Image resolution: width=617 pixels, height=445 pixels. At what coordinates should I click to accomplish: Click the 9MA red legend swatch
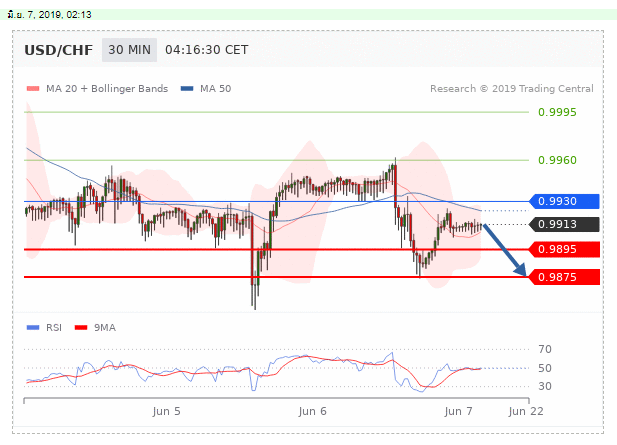pyautogui.click(x=81, y=327)
